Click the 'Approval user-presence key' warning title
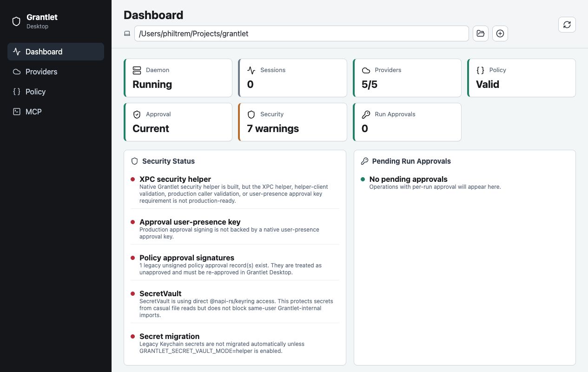 (190, 222)
